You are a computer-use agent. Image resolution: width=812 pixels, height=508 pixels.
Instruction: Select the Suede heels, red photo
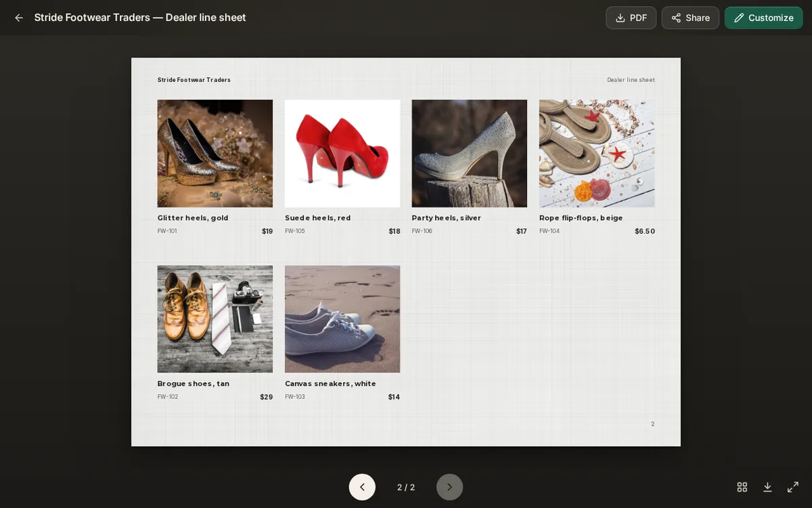click(342, 154)
